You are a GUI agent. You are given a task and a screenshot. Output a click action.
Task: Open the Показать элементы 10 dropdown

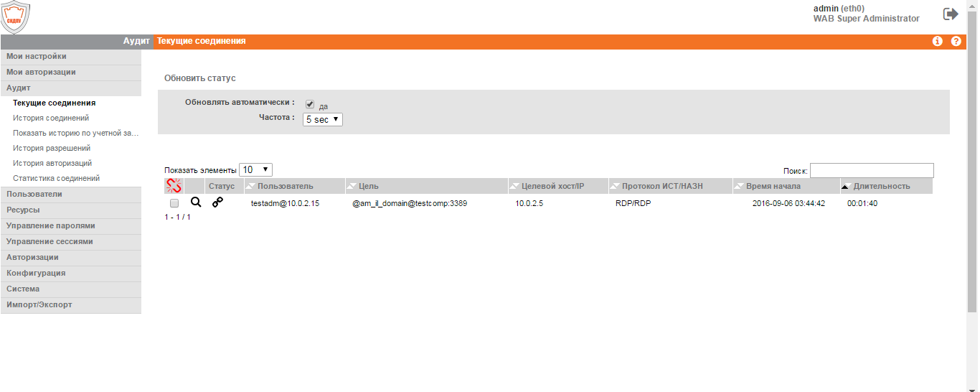tap(255, 170)
